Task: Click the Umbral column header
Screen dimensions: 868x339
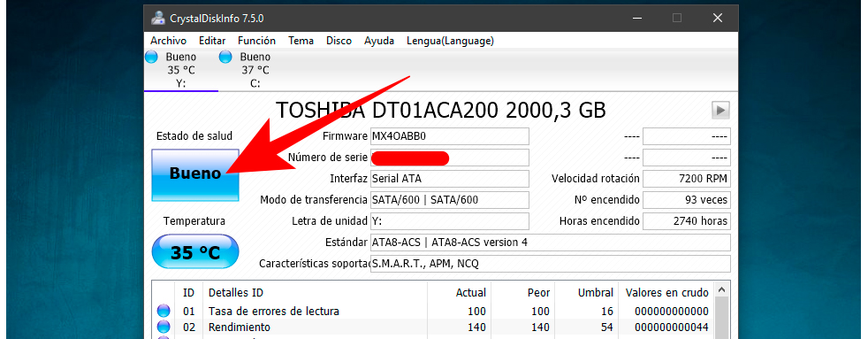Action: point(587,292)
